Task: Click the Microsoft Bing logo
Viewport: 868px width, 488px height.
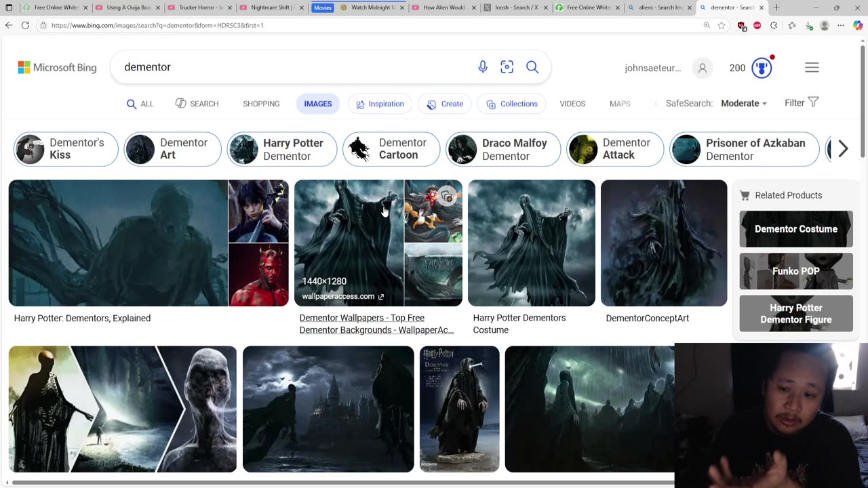Action: [x=57, y=68]
